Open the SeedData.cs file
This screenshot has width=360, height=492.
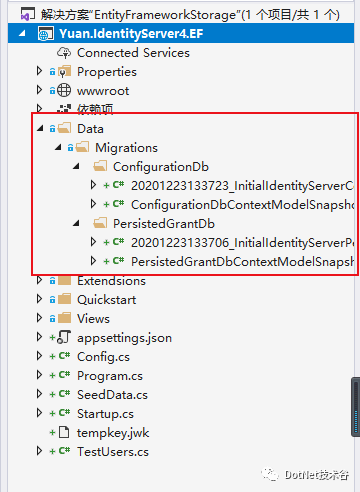click(112, 395)
